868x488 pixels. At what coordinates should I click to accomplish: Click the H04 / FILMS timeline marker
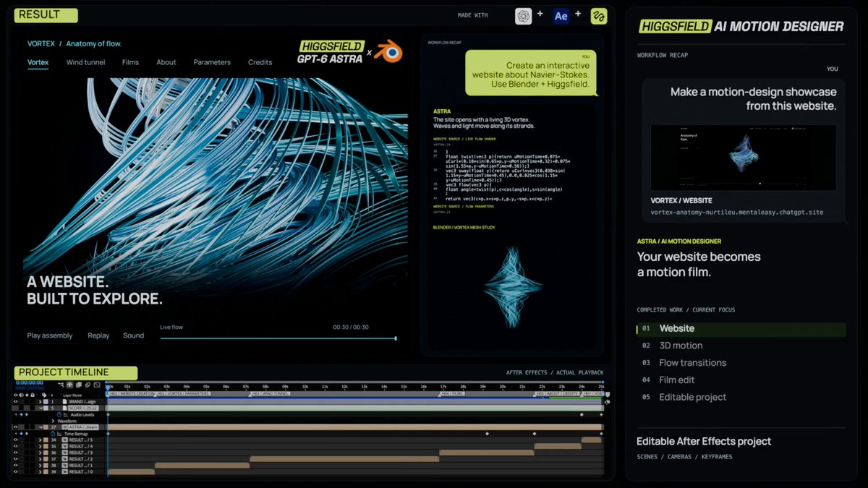[x=451, y=394]
